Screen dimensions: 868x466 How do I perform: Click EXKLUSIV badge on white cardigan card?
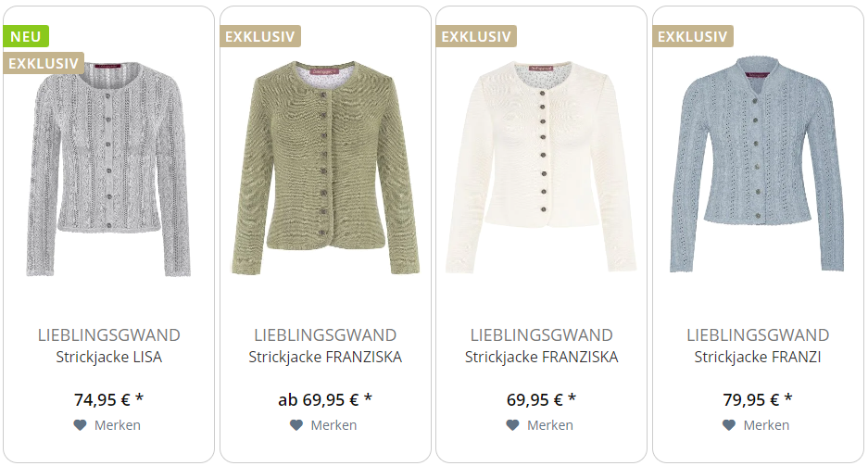[476, 36]
